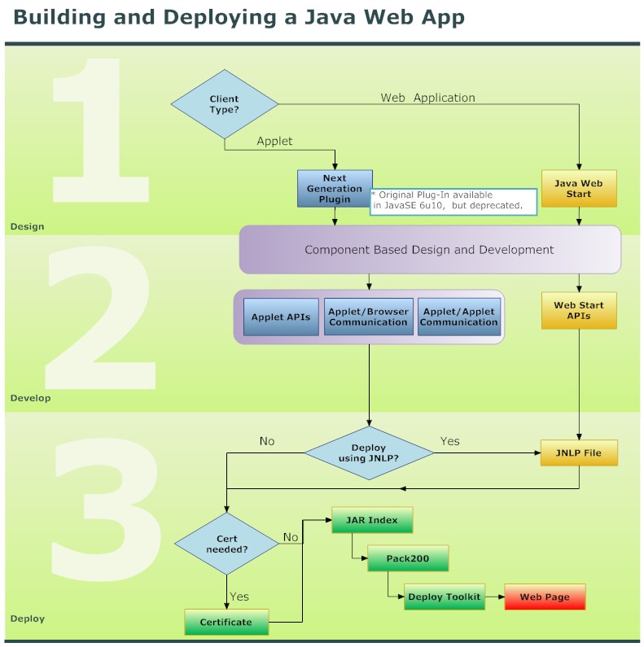Viewport: 644px width, 647px height.
Task: Click the JAR Index step
Action: coord(371,520)
